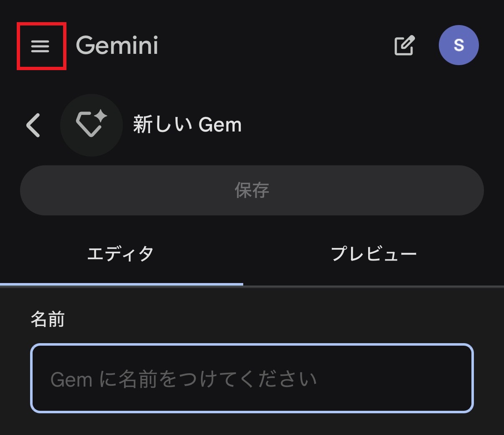504x435 pixels.
Task: Focus the Gem name input field
Action: (252, 378)
